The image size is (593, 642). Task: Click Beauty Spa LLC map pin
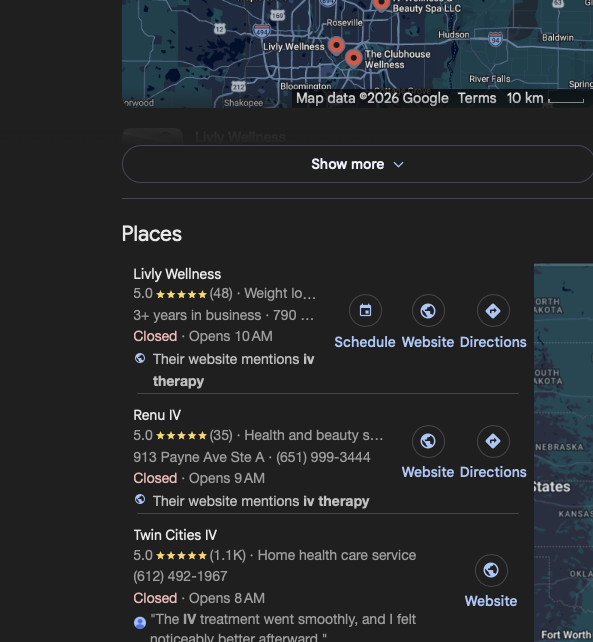381,5
